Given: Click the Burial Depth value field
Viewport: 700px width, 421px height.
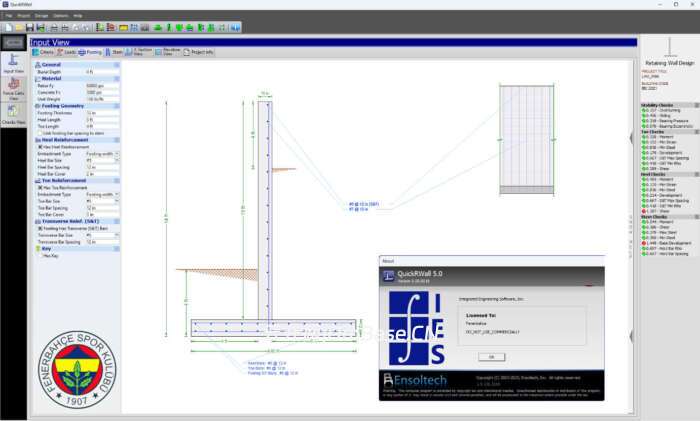Looking at the screenshot, I should 102,72.
